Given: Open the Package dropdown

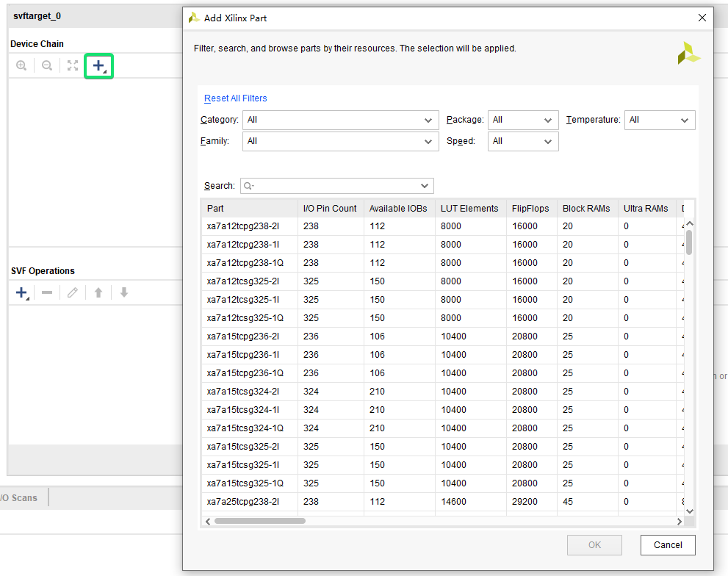Looking at the screenshot, I should 523,120.
